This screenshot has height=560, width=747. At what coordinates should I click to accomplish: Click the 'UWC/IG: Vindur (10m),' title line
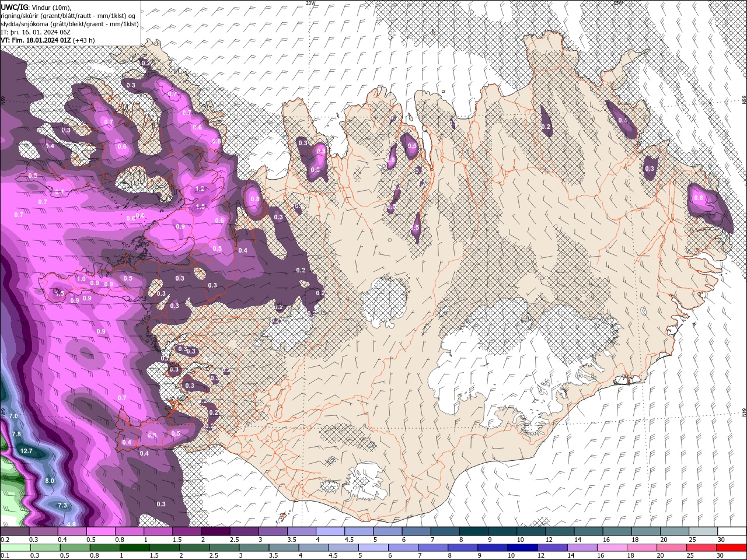tap(36, 6)
